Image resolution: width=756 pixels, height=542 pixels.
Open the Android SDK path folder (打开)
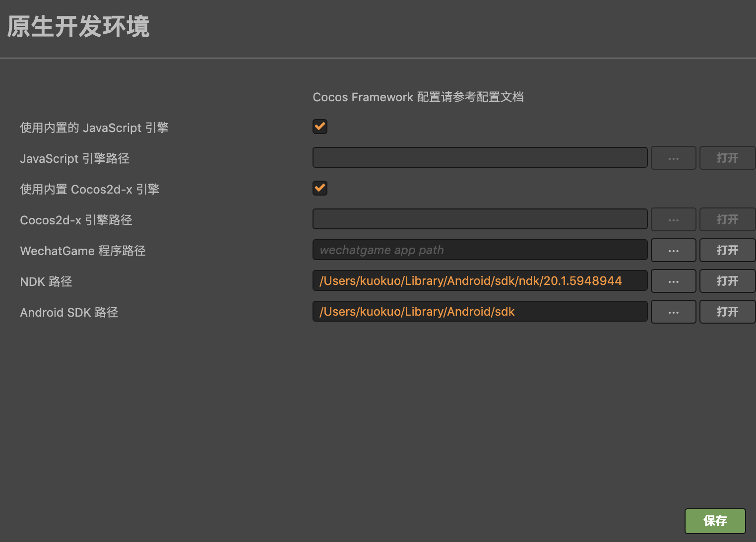click(727, 312)
